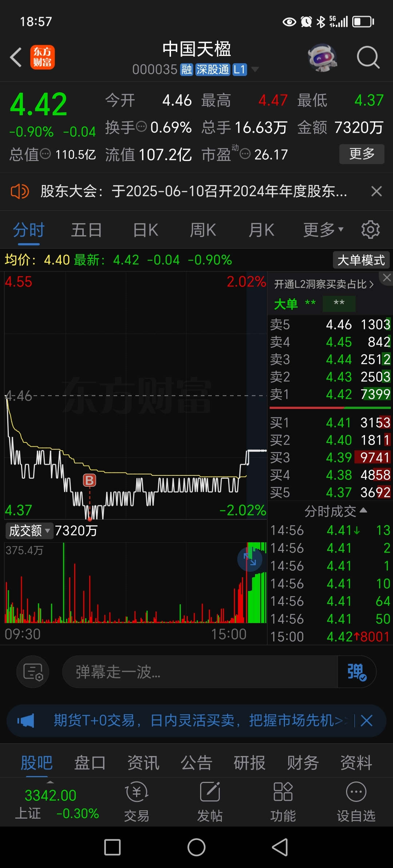The height and width of the screenshot is (868, 393).
Task: Toggle 大单模式 button
Action: [x=361, y=260]
